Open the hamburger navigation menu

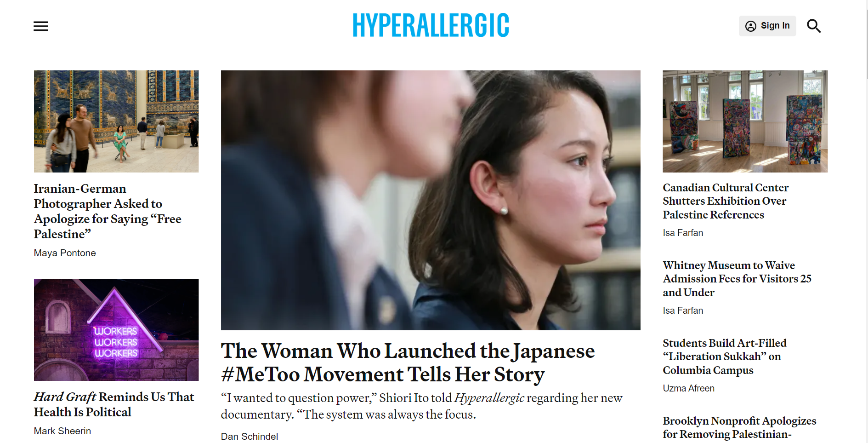[41, 26]
